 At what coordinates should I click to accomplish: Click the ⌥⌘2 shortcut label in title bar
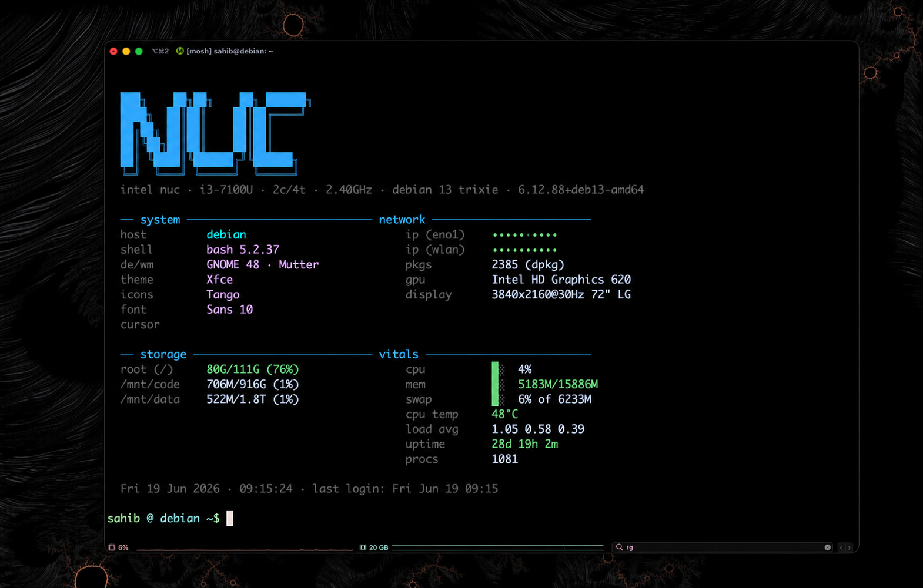pos(160,51)
